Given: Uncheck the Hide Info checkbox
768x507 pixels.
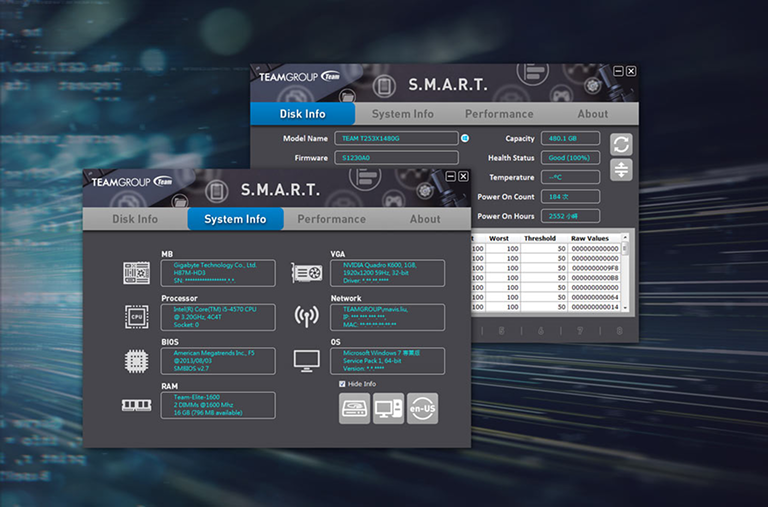Looking at the screenshot, I should click(x=342, y=384).
